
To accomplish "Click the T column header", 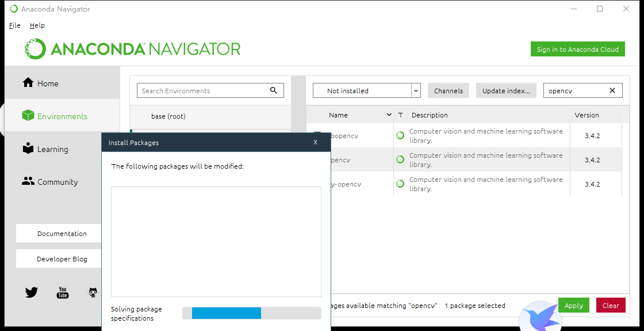I will click(400, 115).
